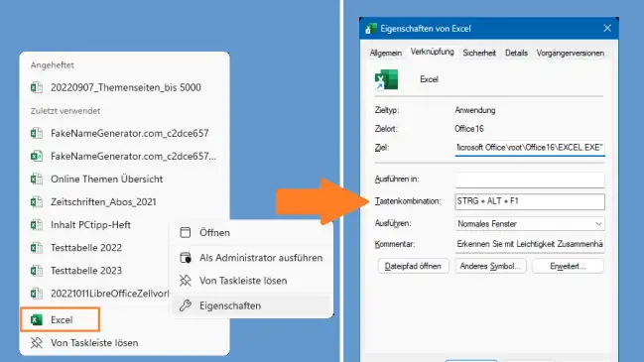Click Office16 value next to Zielort
Viewport: 644px width, 362px height.
coord(469,129)
